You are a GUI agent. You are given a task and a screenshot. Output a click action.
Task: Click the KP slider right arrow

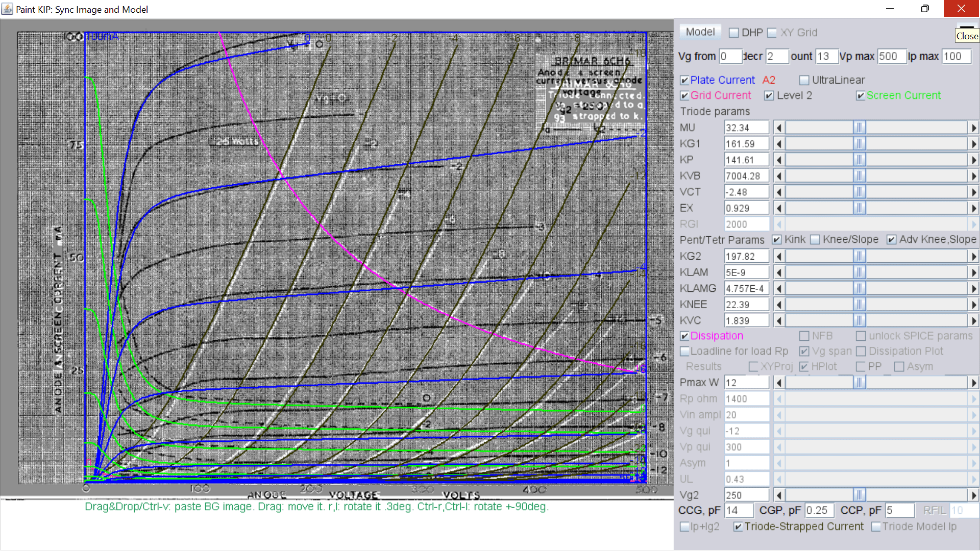coord(973,160)
